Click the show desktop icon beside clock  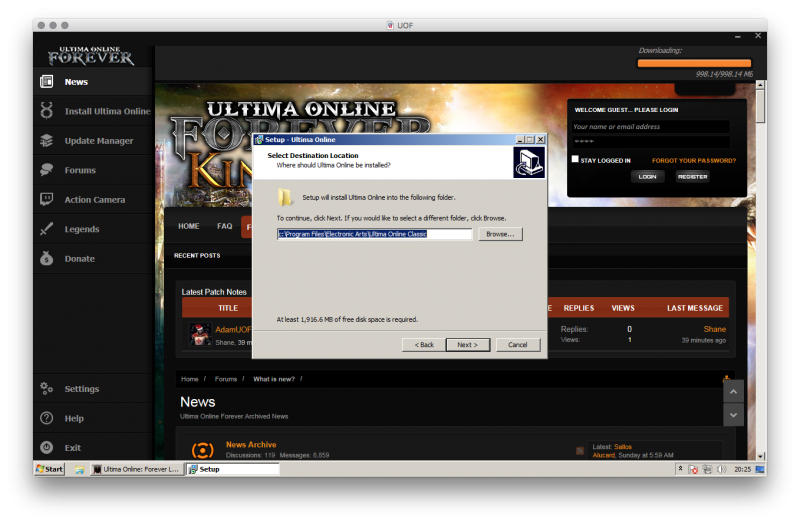point(760,469)
